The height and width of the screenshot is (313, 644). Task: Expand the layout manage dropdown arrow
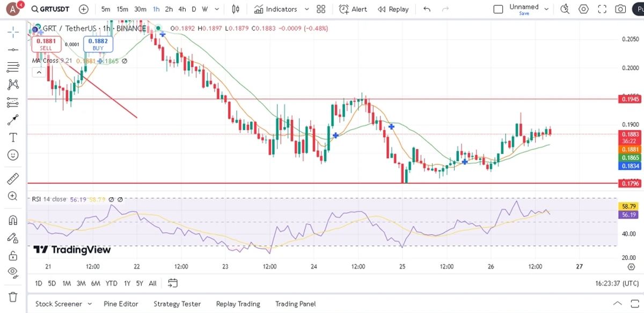pyautogui.click(x=547, y=9)
